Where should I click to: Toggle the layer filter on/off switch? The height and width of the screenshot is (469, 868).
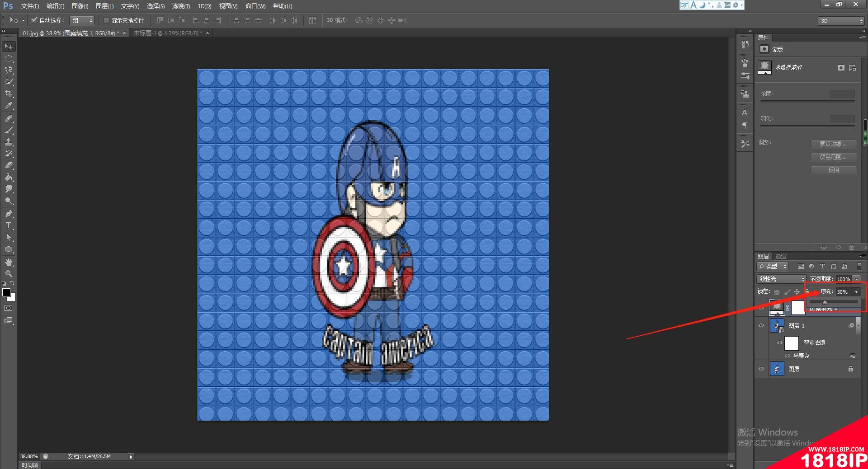tap(859, 267)
